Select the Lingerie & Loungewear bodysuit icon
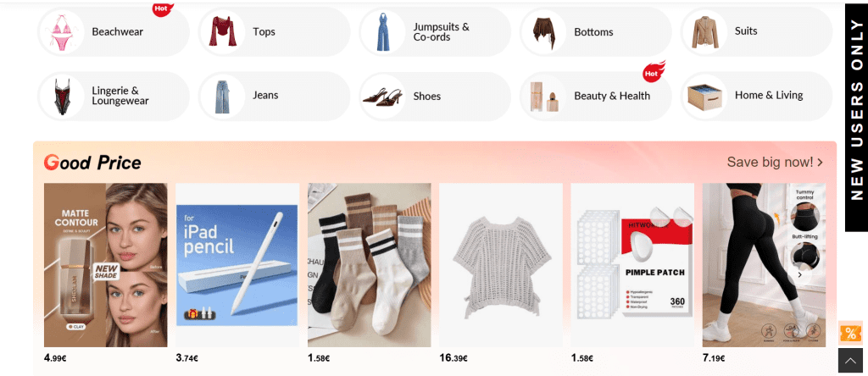Viewport: 868px width, 376px height. pyautogui.click(x=61, y=96)
